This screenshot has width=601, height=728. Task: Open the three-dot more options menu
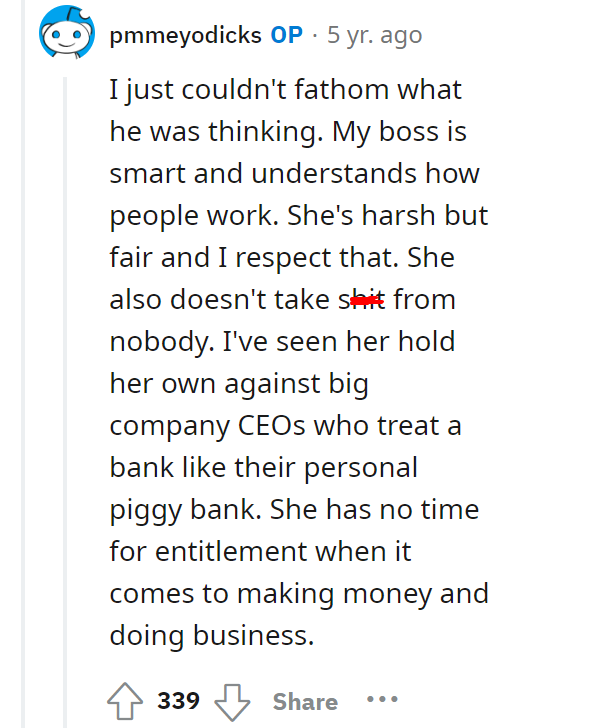(x=382, y=699)
